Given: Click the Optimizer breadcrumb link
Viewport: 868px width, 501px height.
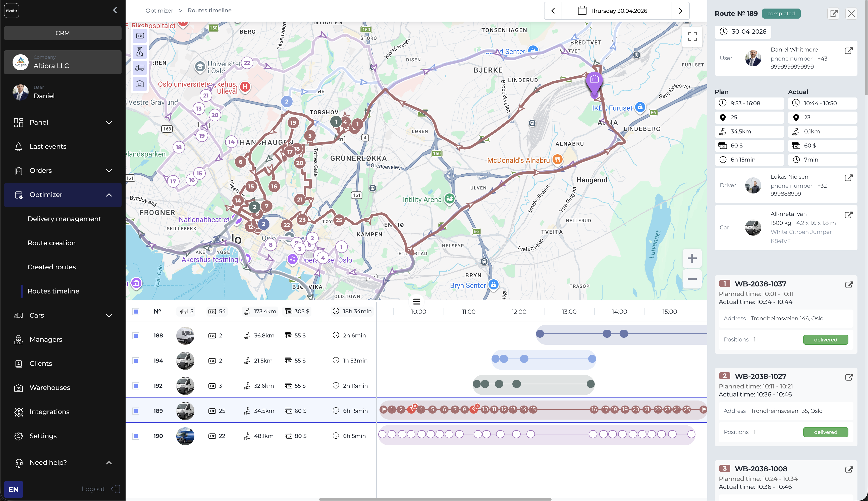Looking at the screenshot, I should tap(159, 11).
